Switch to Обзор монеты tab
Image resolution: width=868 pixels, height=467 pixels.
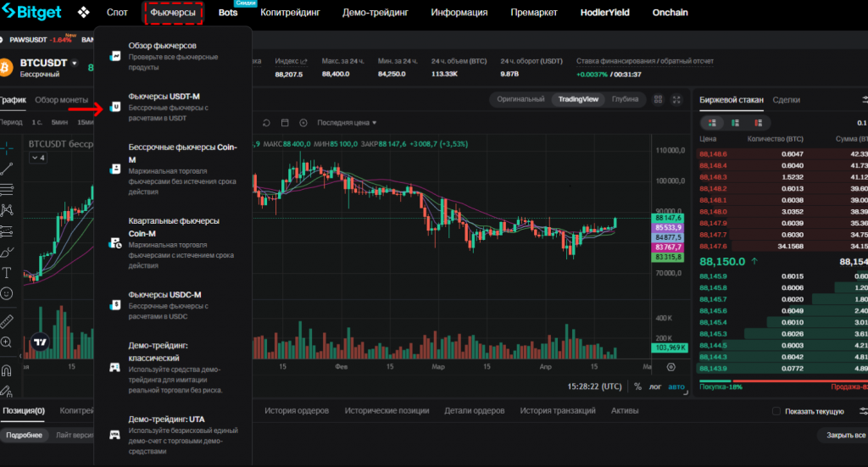(x=61, y=100)
